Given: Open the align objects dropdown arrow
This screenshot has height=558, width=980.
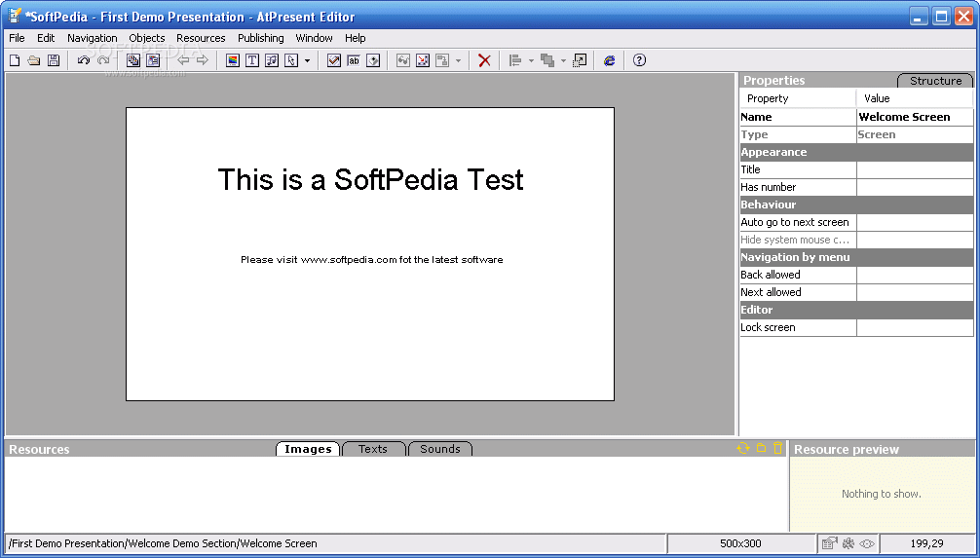Looking at the screenshot, I should 531,60.
